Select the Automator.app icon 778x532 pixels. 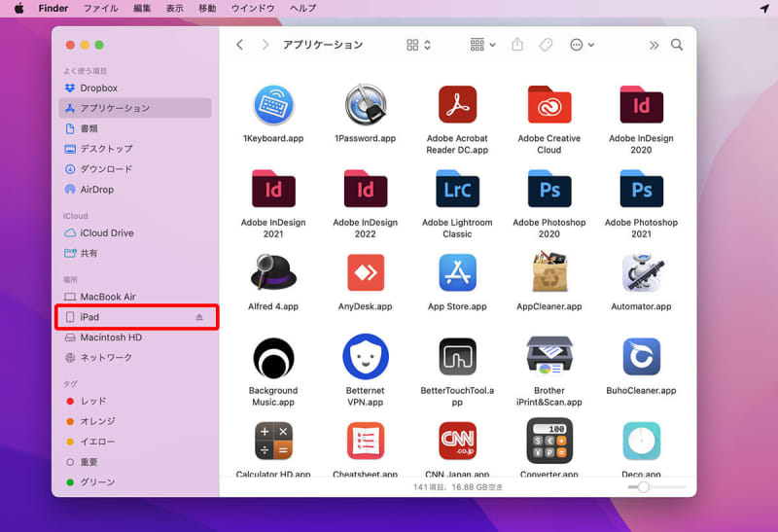tap(641, 272)
